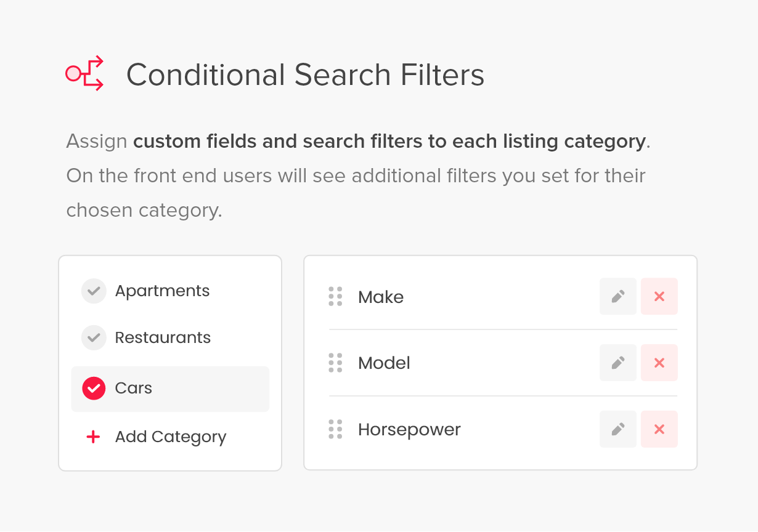Toggle the checkmark for Apartments category
Viewport: 758px width, 532px height.
pos(94,291)
